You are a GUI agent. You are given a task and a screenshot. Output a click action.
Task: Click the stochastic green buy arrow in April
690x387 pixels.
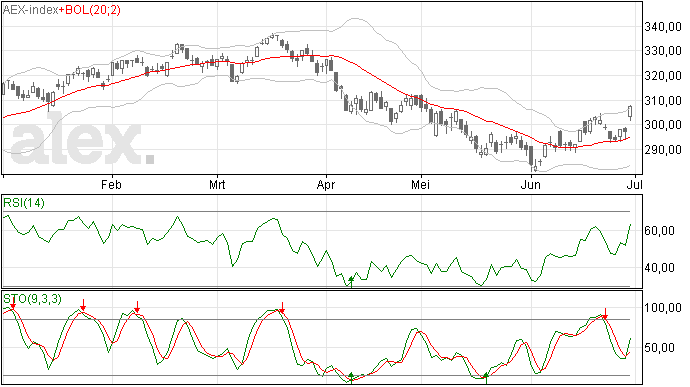coord(351,378)
